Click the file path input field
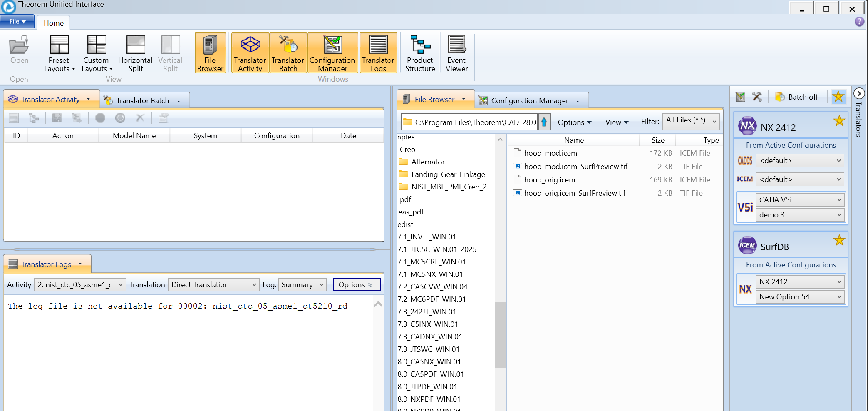The height and width of the screenshot is (411, 868). pos(469,122)
